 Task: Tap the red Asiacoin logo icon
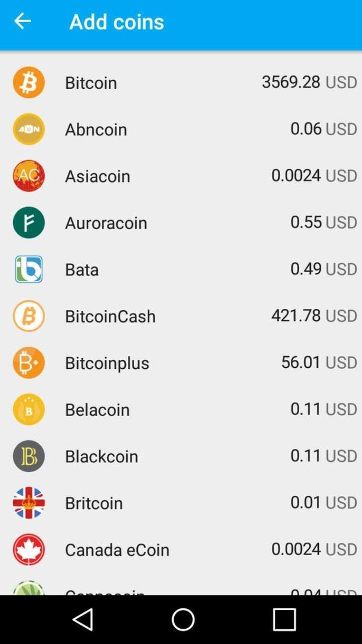coord(29,176)
